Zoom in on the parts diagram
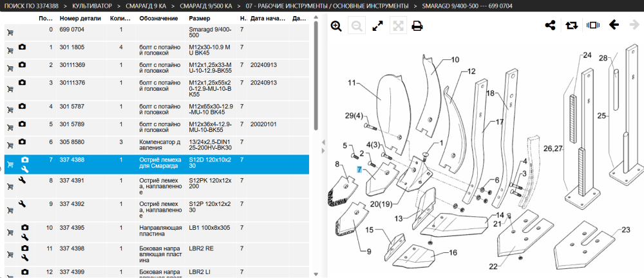 tap(336, 26)
